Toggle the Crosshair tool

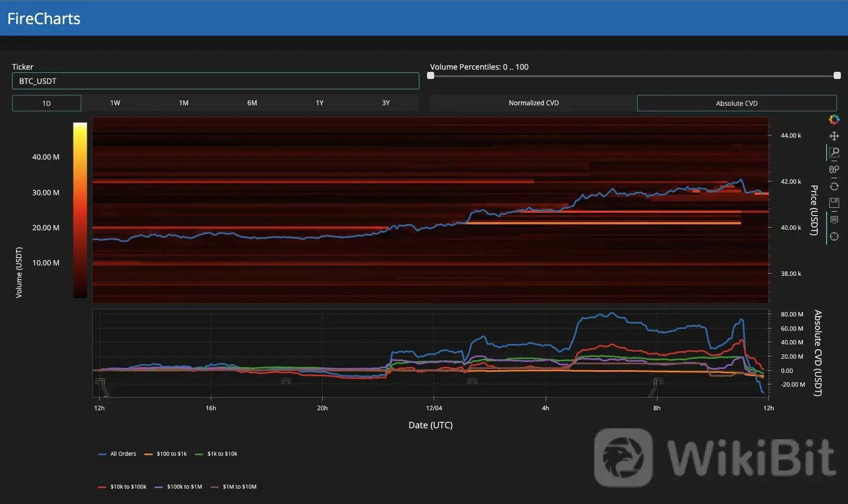834,237
